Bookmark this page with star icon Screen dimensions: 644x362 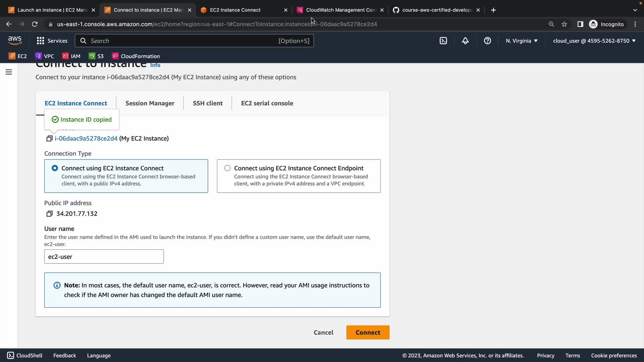click(x=564, y=24)
